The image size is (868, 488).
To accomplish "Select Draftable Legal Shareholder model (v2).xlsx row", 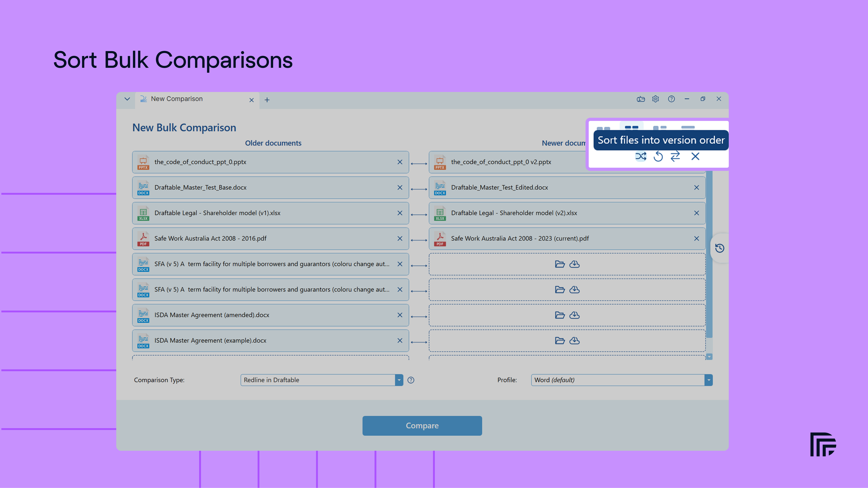I will coord(567,213).
